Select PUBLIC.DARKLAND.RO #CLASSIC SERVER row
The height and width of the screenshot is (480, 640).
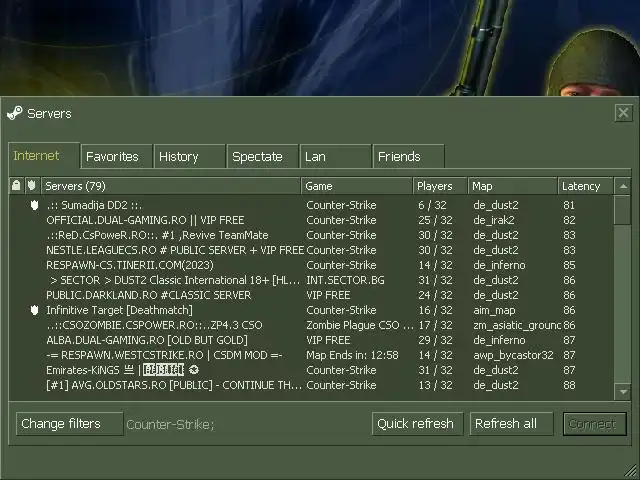tap(311, 295)
